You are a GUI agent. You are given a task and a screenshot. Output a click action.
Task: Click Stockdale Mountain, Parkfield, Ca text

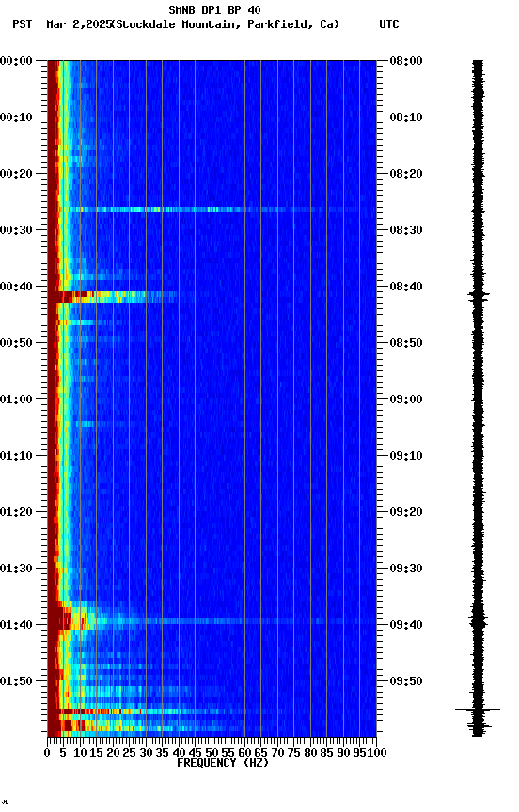click(x=226, y=24)
